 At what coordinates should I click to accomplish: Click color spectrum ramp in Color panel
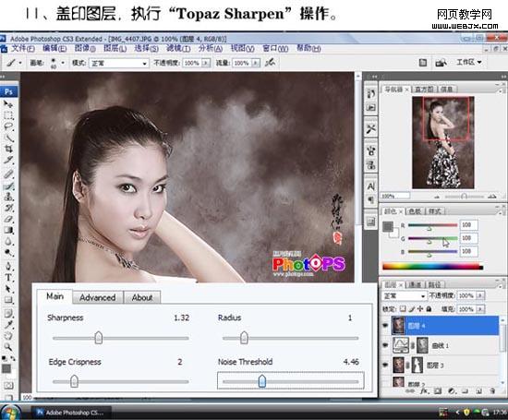point(432,267)
